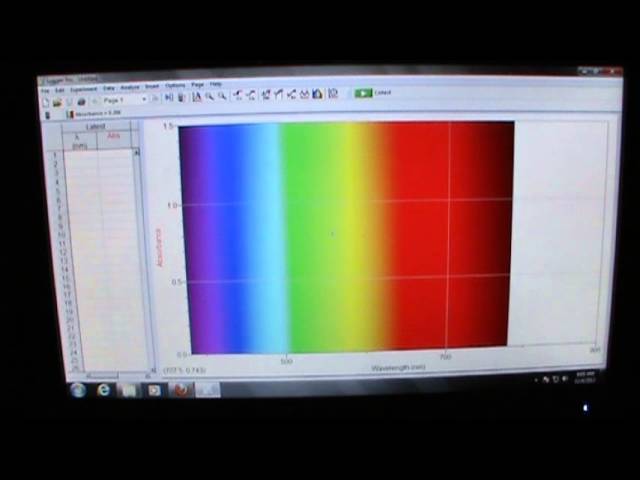Screen dimensions: 640x480
Task: Open the Windows Start menu
Action: coord(78,390)
